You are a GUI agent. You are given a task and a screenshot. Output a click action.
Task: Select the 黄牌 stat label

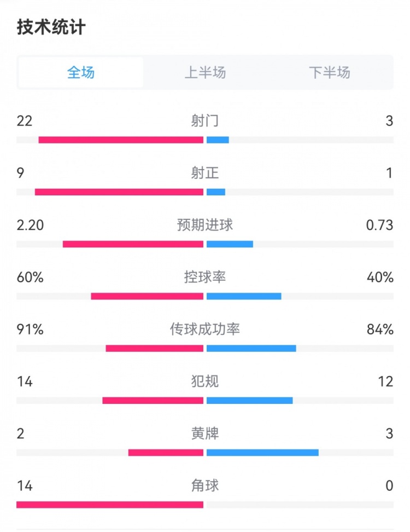coord(205,433)
